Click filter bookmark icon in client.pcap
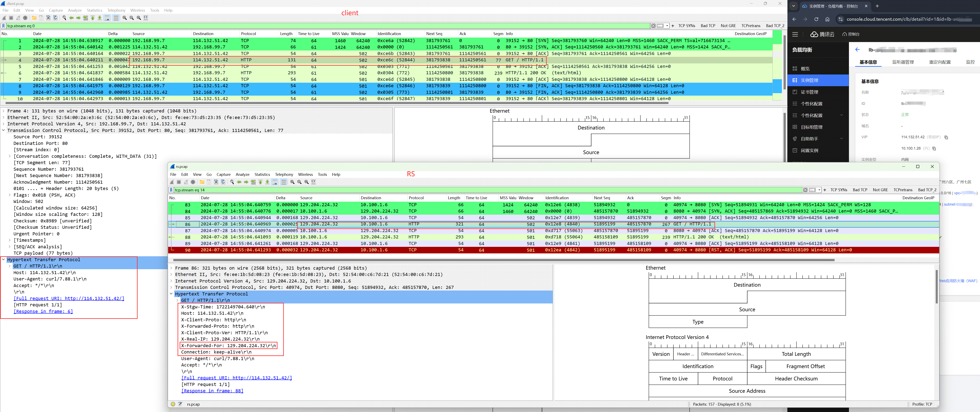This screenshot has width=980, height=412. [3, 26]
